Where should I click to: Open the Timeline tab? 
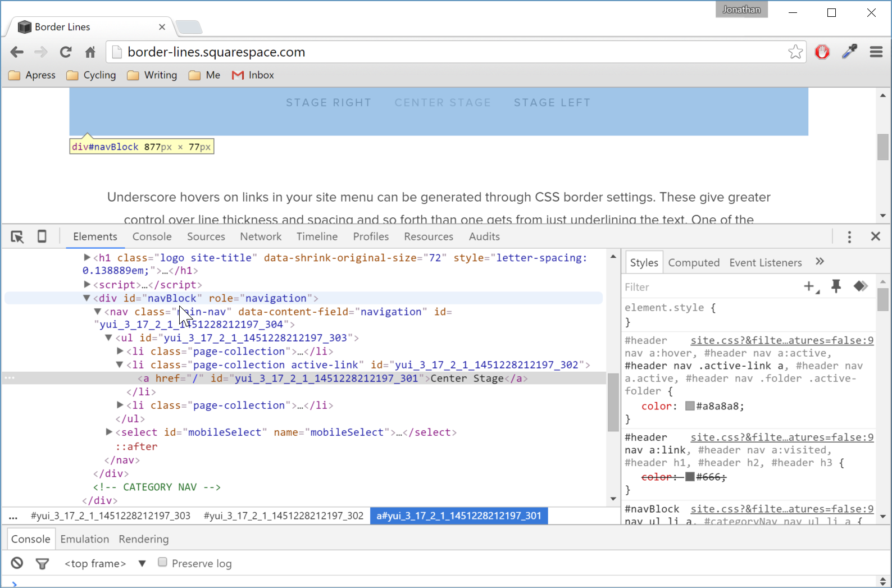coord(317,237)
